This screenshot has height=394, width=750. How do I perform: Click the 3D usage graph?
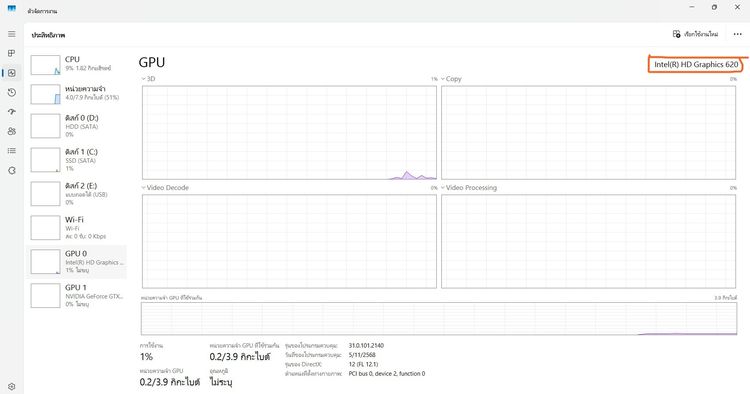pos(289,133)
